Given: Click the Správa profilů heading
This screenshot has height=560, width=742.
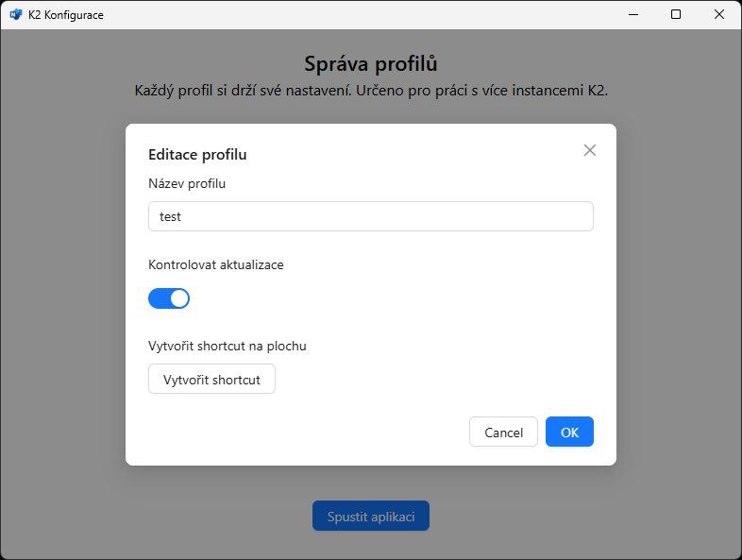Looking at the screenshot, I should click(371, 64).
